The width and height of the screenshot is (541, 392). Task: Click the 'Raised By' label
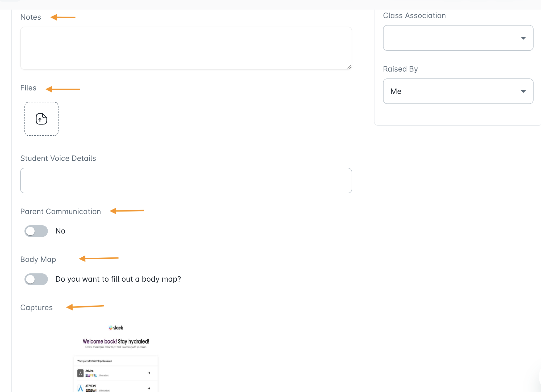click(400, 69)
